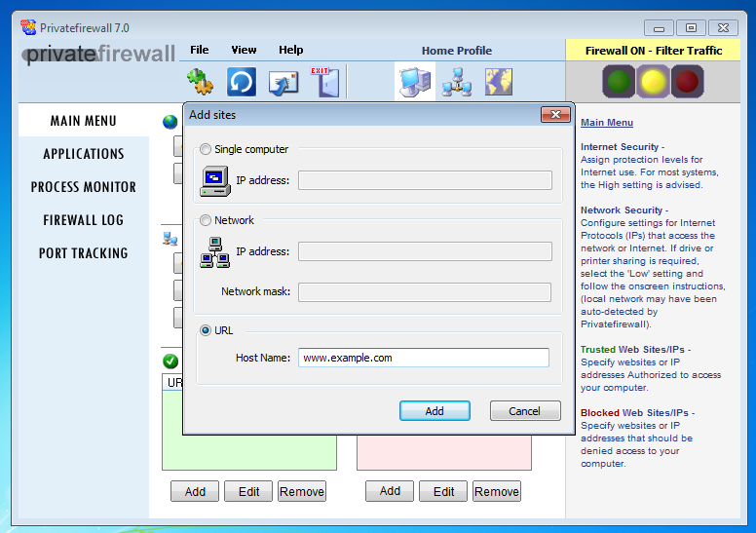Click Add under the trusted sites list
This screenshot has width=756, height=533.
coord(195,491)
